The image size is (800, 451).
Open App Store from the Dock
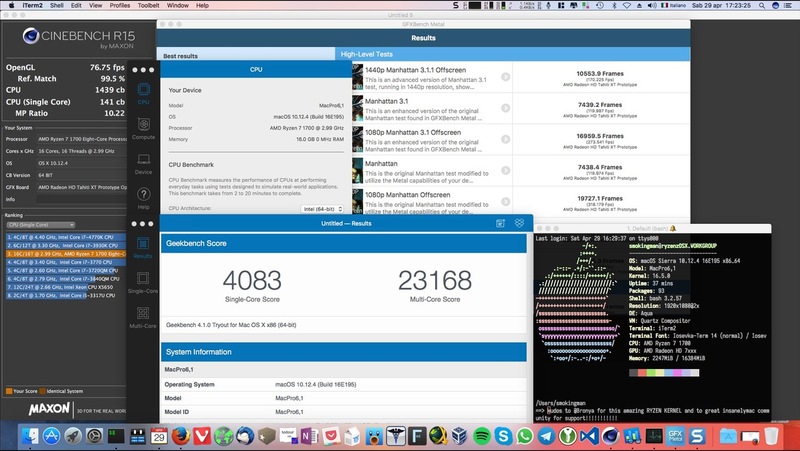tap(52, 436)
